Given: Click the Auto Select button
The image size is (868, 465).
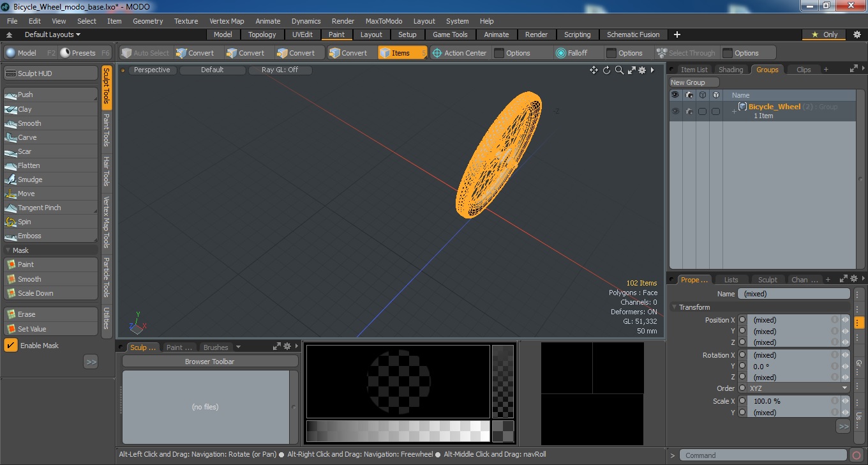Looking at the screenshot, I should pyautogui.click(x=145, y=53).
